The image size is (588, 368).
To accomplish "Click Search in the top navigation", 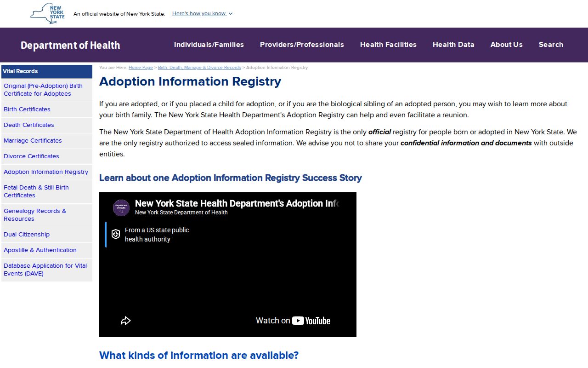I will (551, 45).
